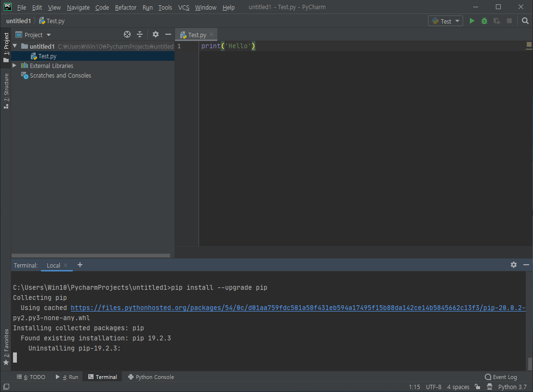Start debugging with the green bug icon
This screenshot has height=392, width=533.
[484, 21]
